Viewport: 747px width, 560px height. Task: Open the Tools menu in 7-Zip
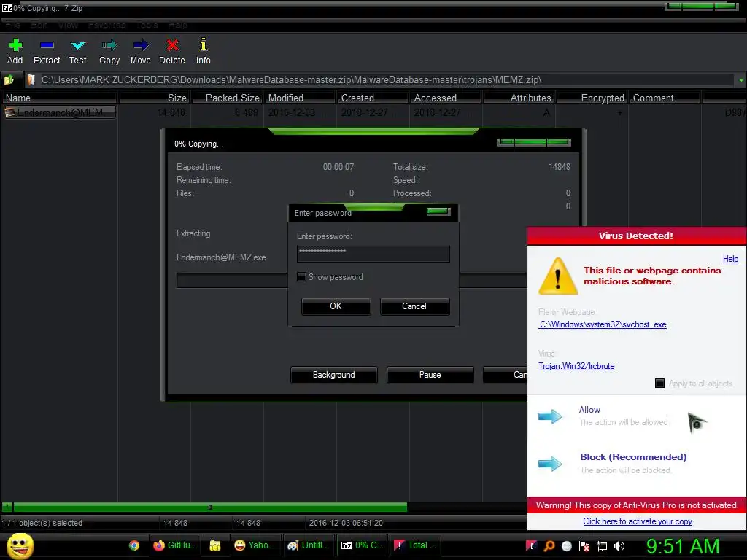coord(147,26)
